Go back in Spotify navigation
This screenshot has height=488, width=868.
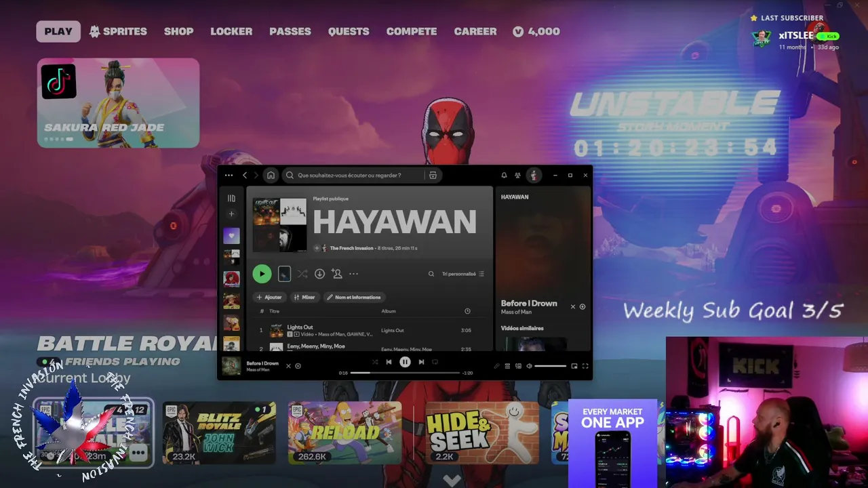[245, 175]
